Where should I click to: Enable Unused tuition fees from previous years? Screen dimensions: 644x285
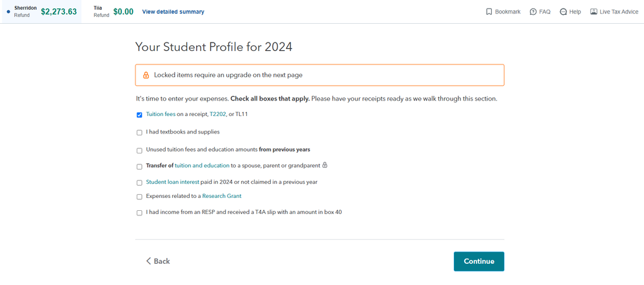pyautogui.click(x=139, y=150)
